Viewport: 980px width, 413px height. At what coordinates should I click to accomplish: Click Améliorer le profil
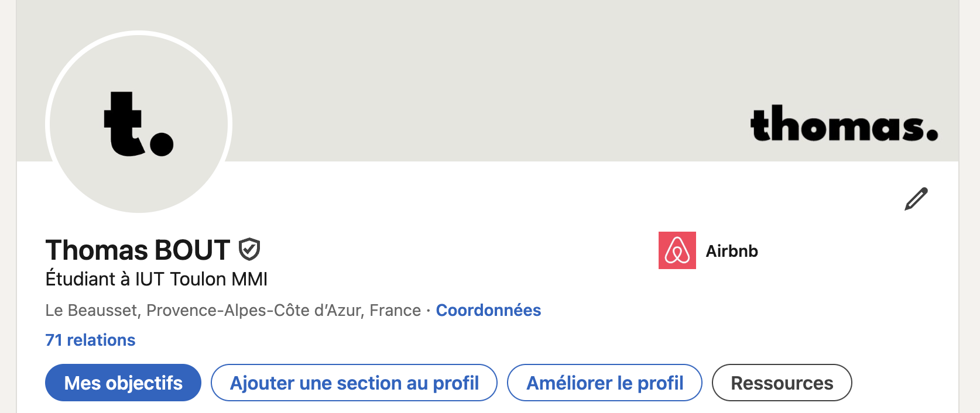(604, 383)
